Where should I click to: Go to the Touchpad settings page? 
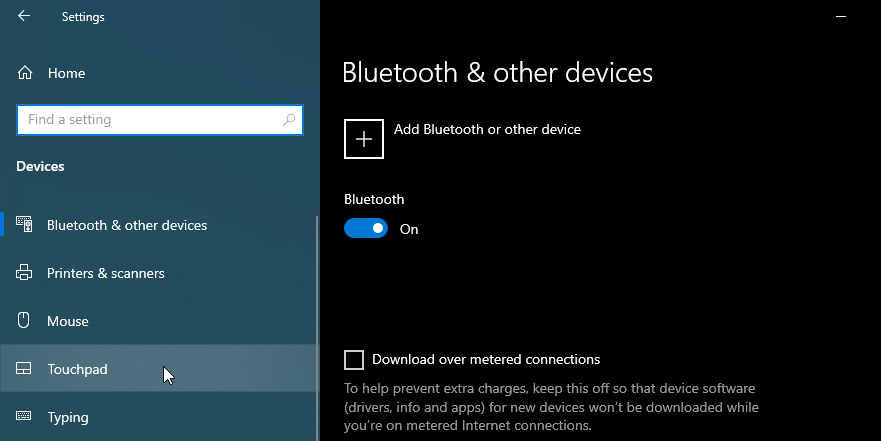pos(77,369)
